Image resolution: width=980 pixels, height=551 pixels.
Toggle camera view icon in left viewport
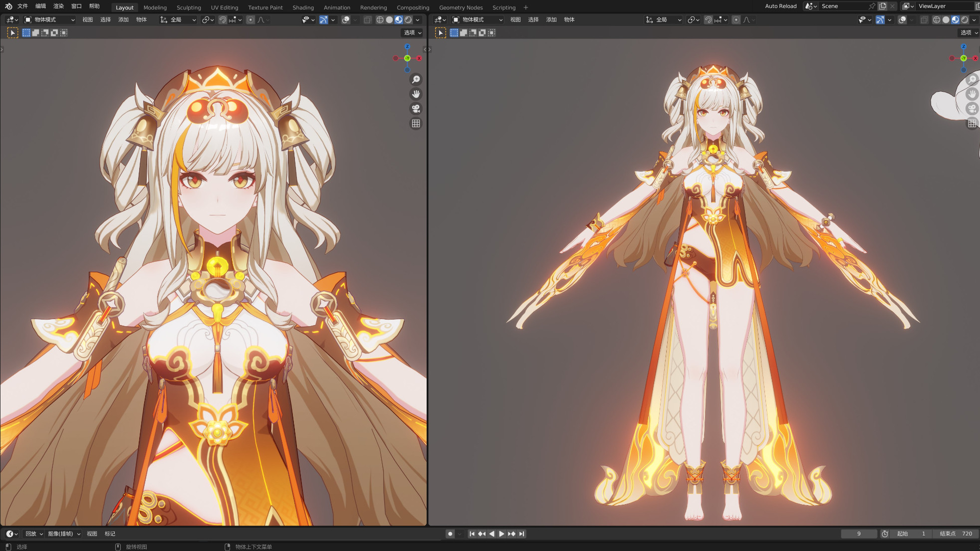(x=416, y=109)
